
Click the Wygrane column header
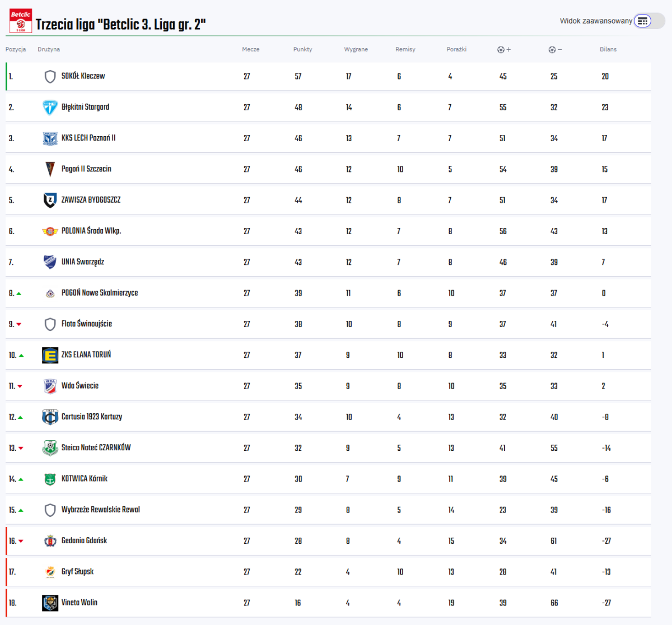[356, 49]
